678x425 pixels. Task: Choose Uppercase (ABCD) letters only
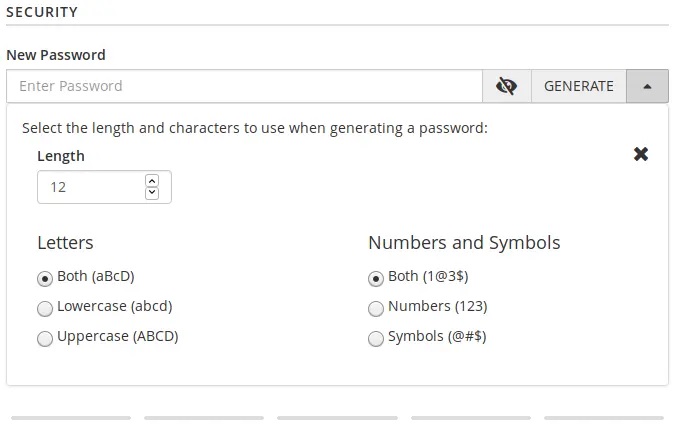tap(45, 338)
